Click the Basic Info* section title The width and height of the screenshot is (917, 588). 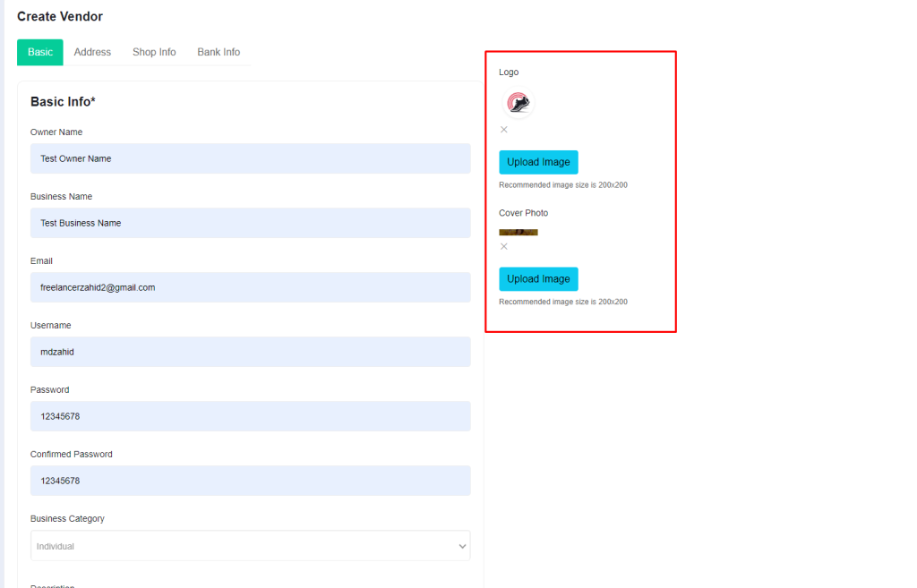pyautogui.click(x=63, y=102)
